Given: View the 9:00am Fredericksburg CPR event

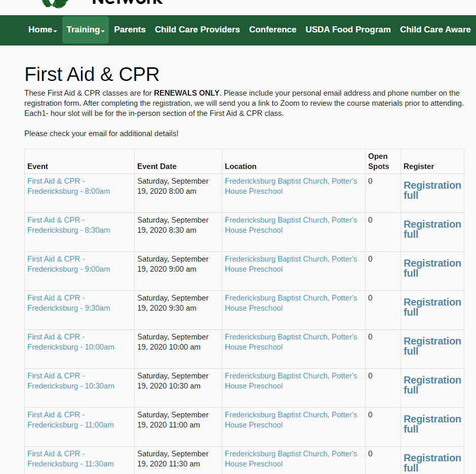Looking at the screenshot, I should pos(68,264).
